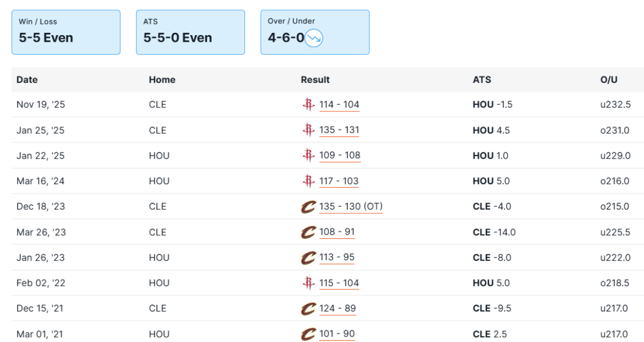This screenshot has width=644, height=342.
Task: Click the downward trend icon in Over/Under card
Action: tap(314, 38)
